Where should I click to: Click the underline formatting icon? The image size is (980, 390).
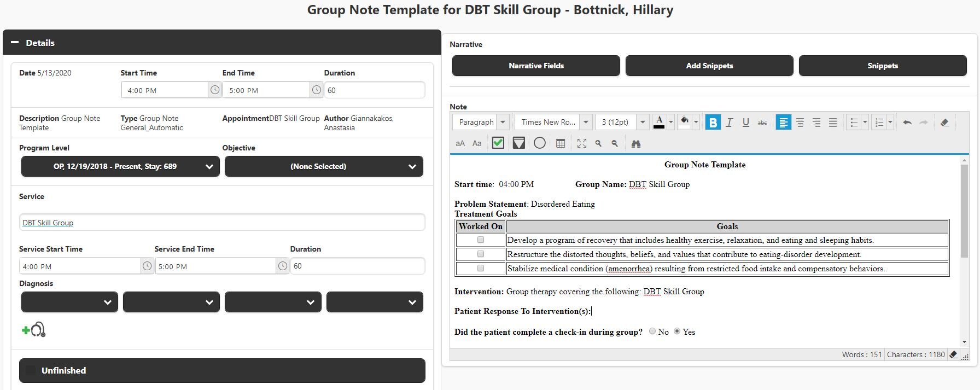coord(745,123)
